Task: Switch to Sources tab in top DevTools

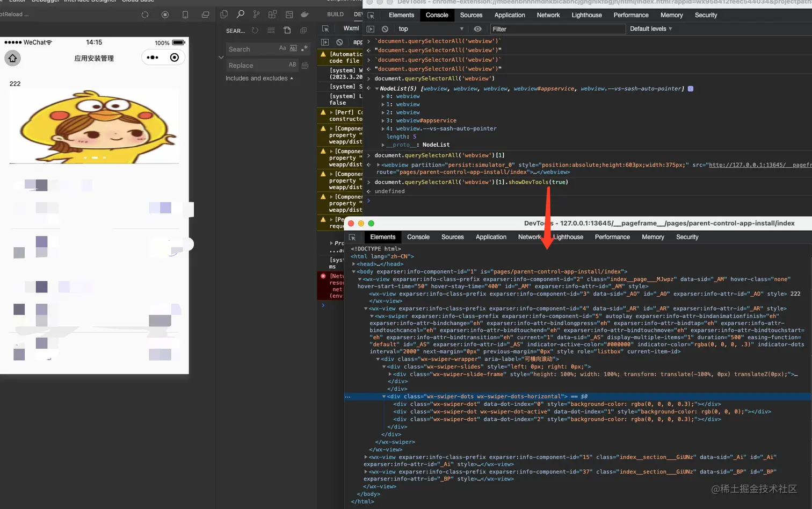Action: pyautogui.click(x=471, y=15)
